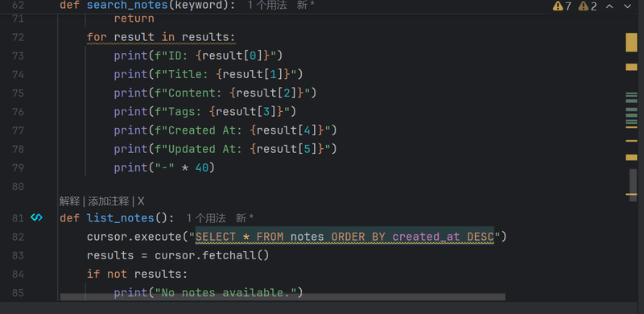Click the 添加注释 code lens action
The image size is (644, 314).
[x=109, y=201]
